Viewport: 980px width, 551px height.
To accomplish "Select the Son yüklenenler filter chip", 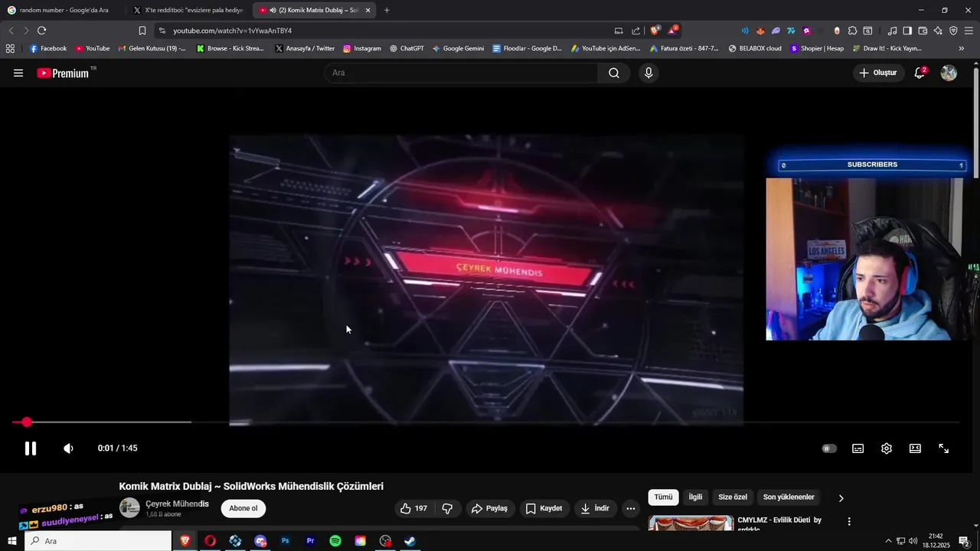I will 789,497.
